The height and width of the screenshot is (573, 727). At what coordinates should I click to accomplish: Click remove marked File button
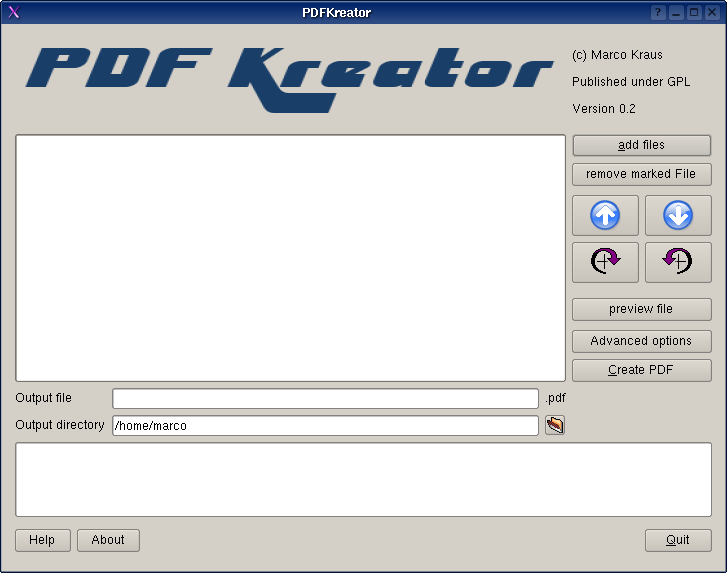[642, 174]
